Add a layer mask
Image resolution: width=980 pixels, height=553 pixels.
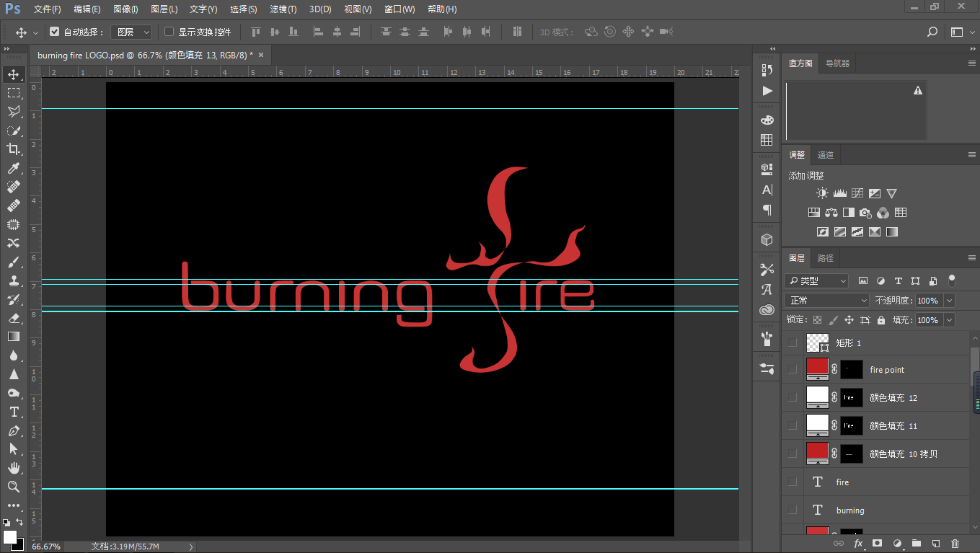click(x=877, y=544)
